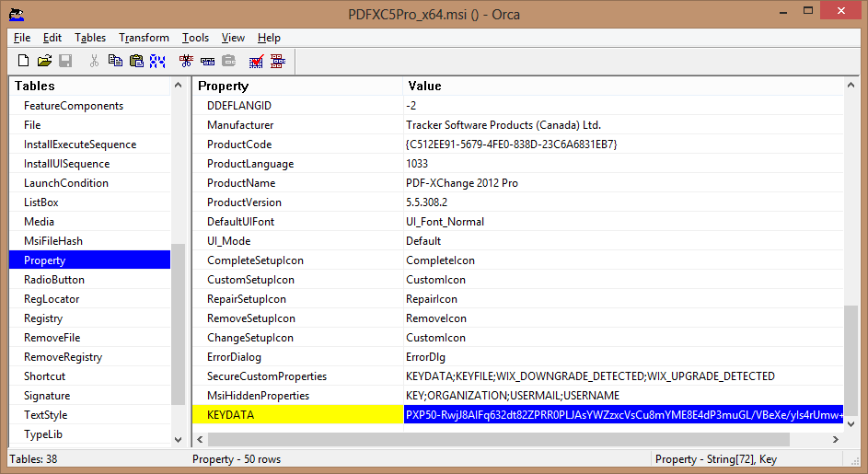The height and width of the screenshot is (474, 868).
Task: Select the highlighted Property table
Action: click(x=89, y=260)
